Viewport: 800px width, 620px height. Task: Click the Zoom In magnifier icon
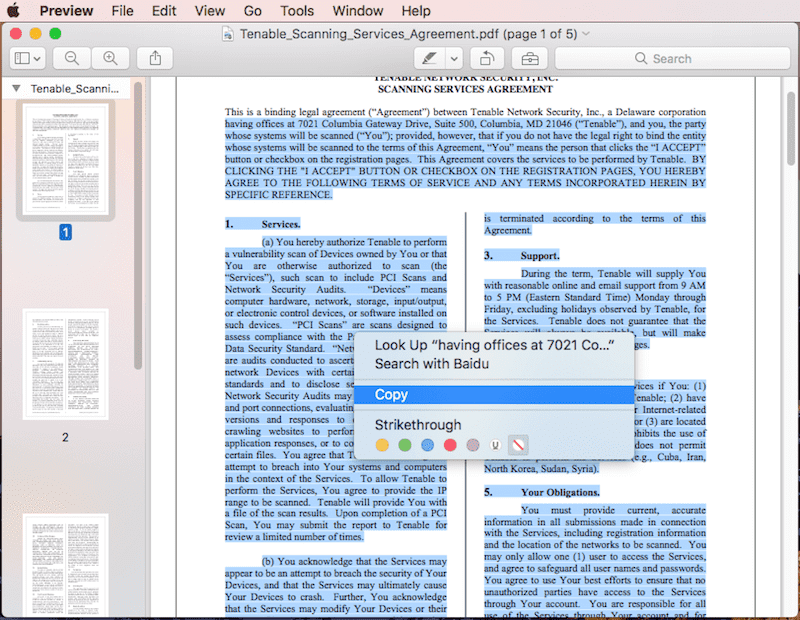pyautogui.click(x=111, y=58)
